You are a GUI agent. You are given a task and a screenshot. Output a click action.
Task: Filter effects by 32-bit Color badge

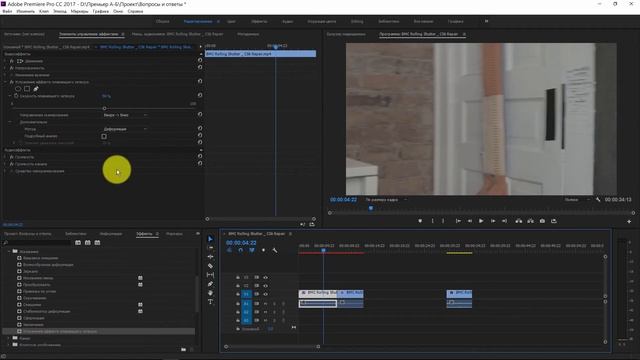click(88, 242)
